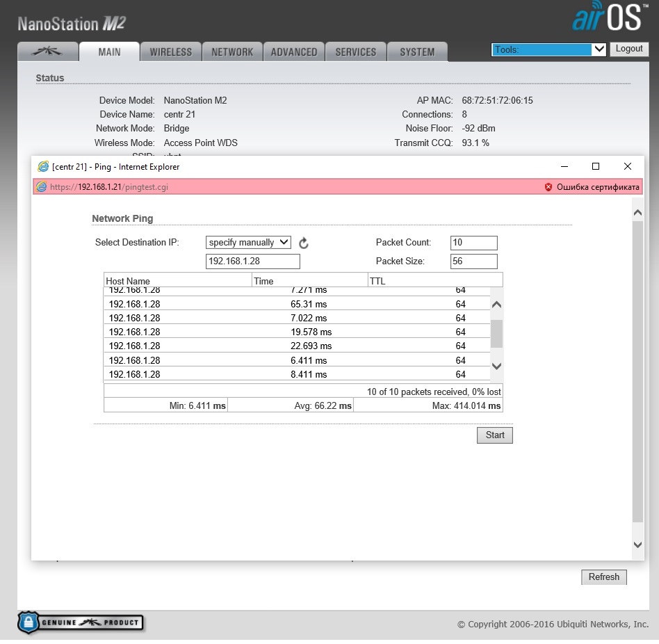Click the Refresh button on status page
659x644 pixels.
pyautogui.click(x=604, y=577)
